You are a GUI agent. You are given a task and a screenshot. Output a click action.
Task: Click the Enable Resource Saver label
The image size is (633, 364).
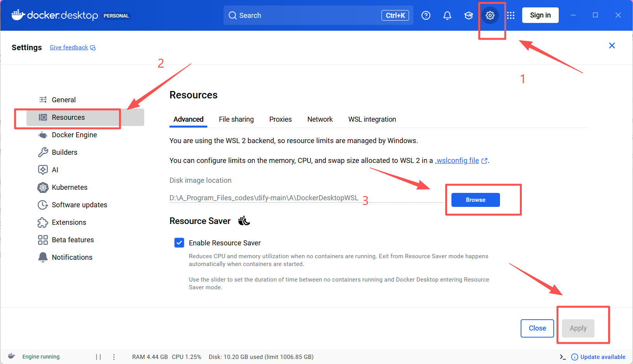click(225, 243)
